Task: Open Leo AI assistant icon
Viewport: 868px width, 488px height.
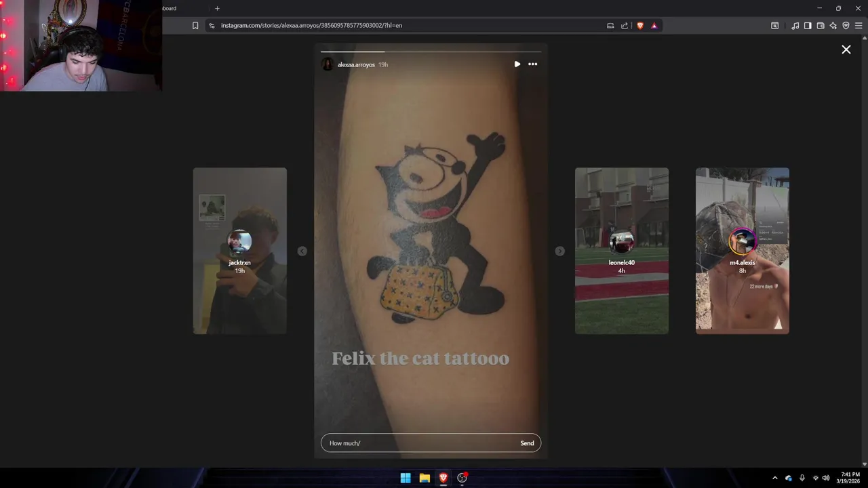Action: pyautogui.click(x=833, y=26)
